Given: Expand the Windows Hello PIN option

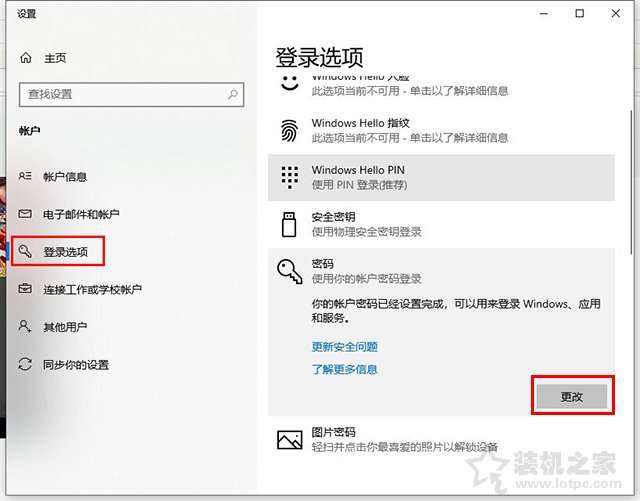Looking at the screenshot, I should [x=441, y=178].
